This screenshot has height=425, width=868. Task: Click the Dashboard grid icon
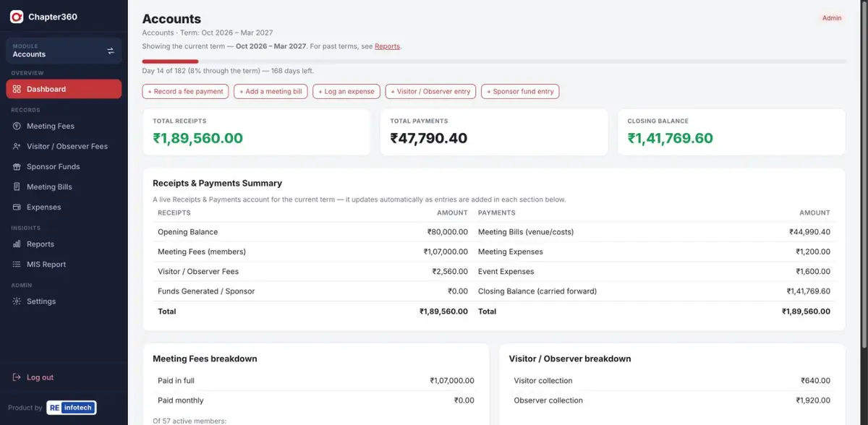click(17, 89)
